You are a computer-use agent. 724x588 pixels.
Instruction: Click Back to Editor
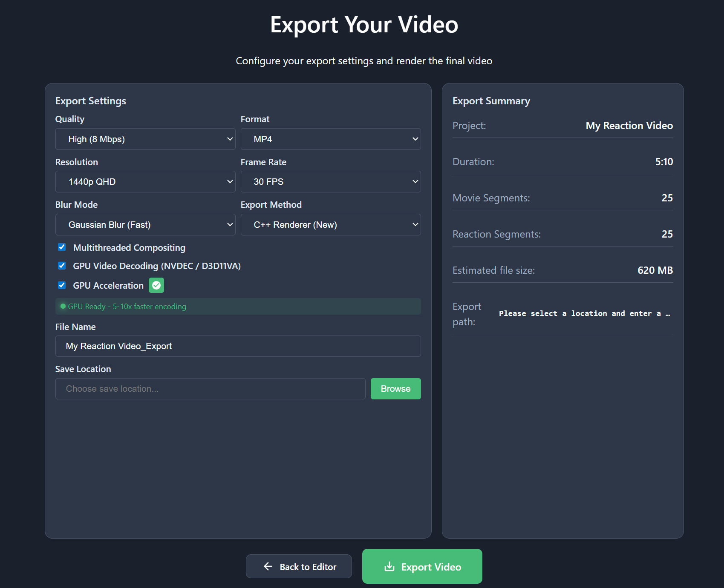click(299, 567)
